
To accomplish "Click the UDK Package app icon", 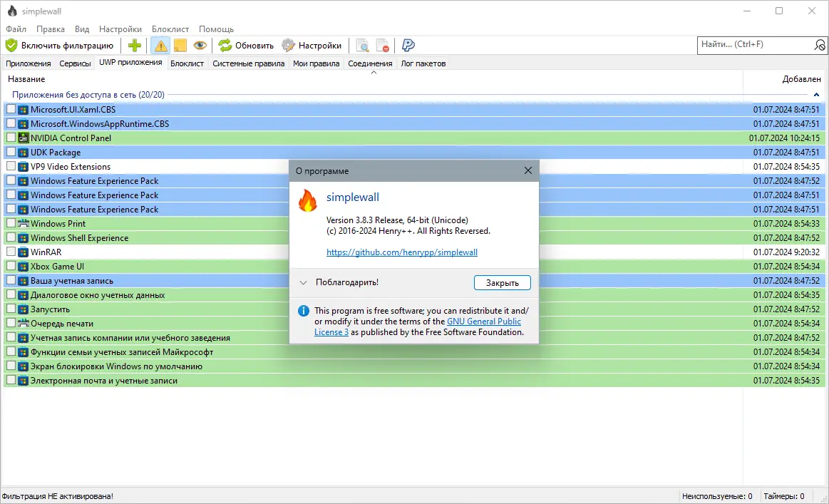I will (x=24, y=153).
